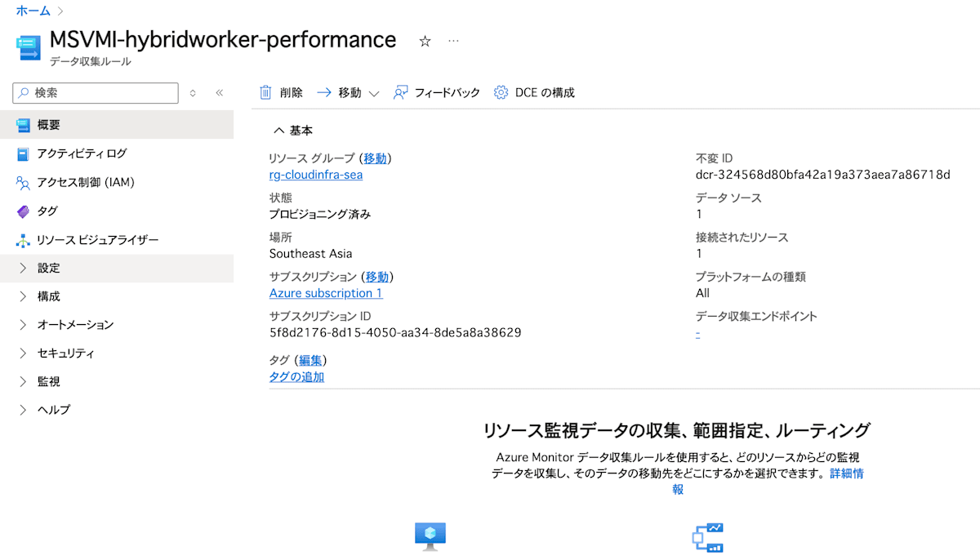Viewport: 980px width, 560px height.
Task: Click the data sources chart illustration
Action: click(x=707, y=537)
